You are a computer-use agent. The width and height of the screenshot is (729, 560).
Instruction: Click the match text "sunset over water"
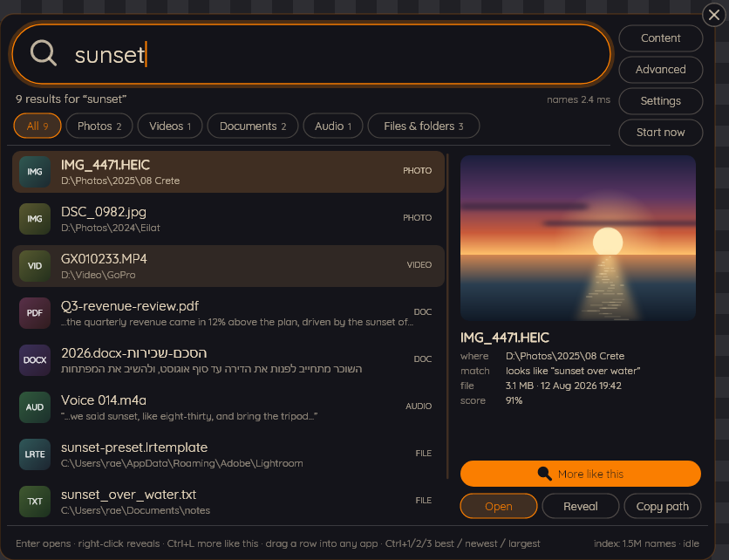[573, 371]
